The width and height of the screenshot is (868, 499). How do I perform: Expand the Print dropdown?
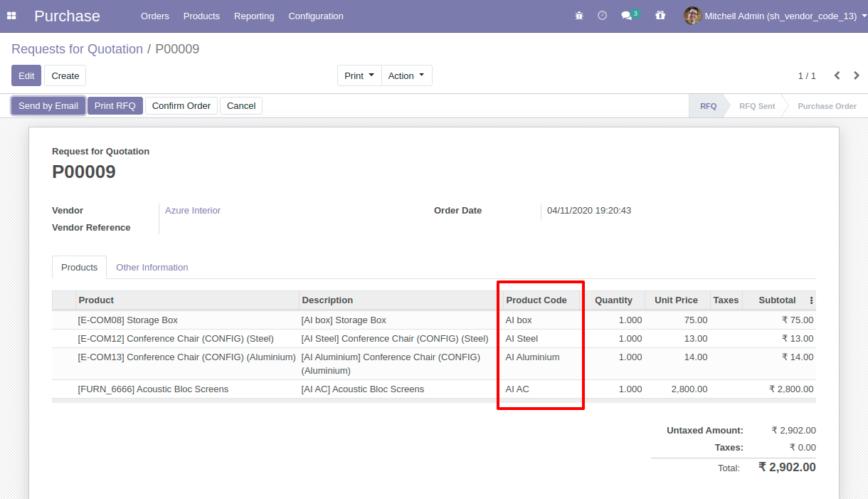[x=359, y=75]
